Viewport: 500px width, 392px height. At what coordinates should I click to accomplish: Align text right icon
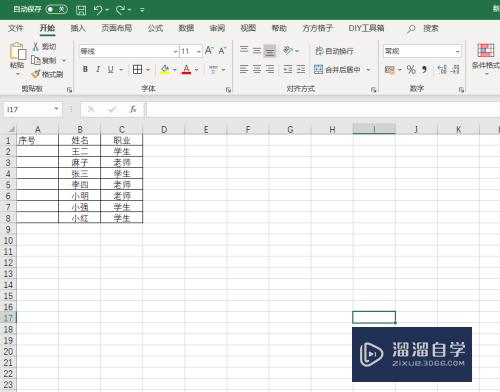270,69
